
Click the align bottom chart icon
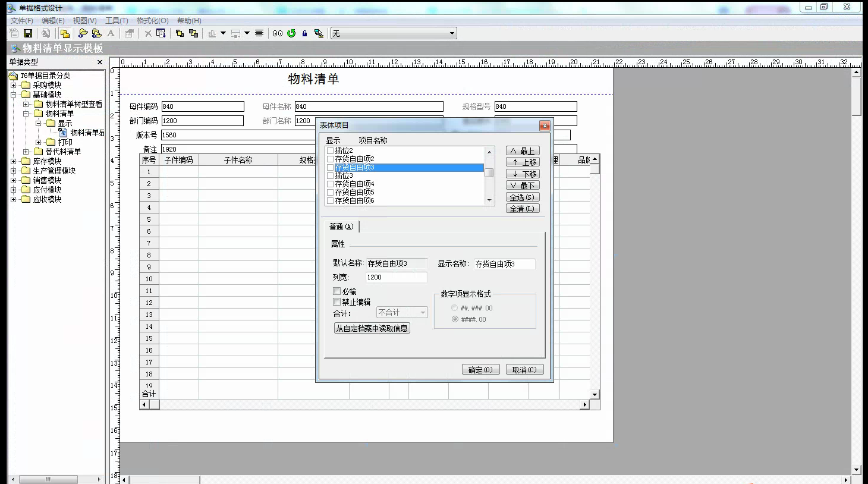(x=212, y=33)
